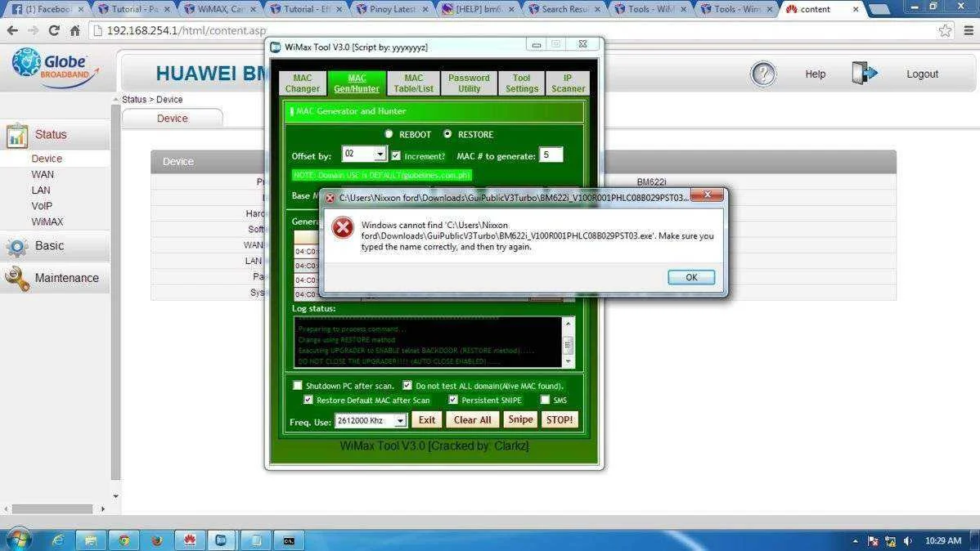Click the command prompt taskbar icon
980x551 pixels.
click(x=289, y=540)
